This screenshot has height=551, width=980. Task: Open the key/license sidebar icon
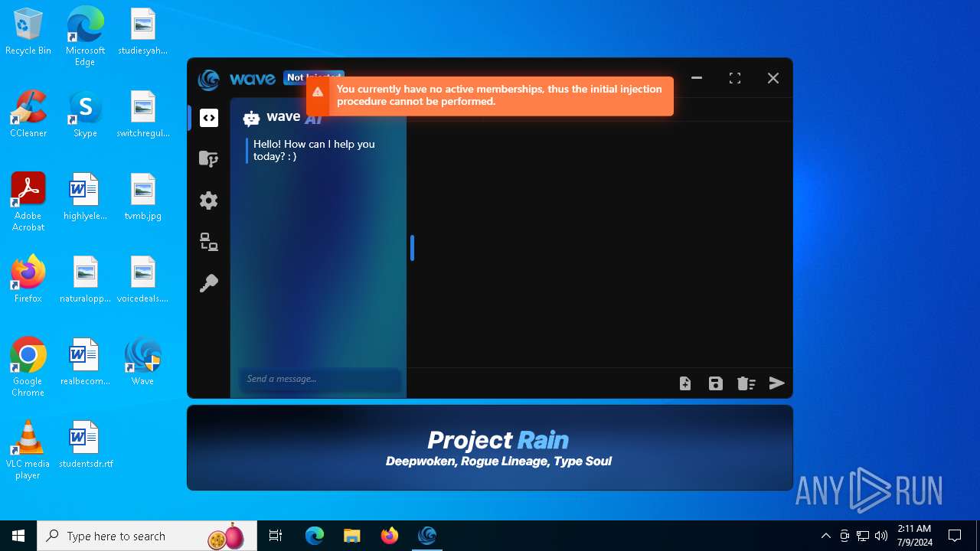[x=209, y=283]
